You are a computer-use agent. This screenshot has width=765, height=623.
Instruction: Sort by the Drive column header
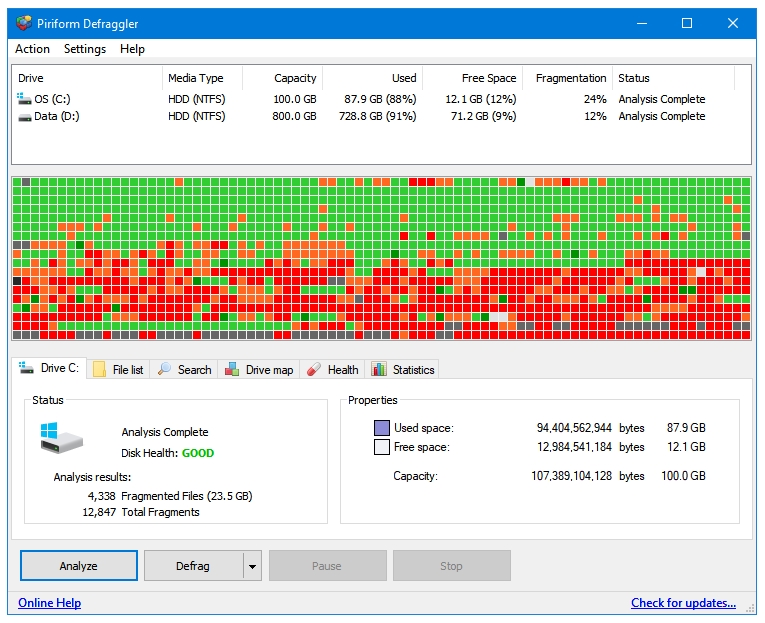point(87,78)
